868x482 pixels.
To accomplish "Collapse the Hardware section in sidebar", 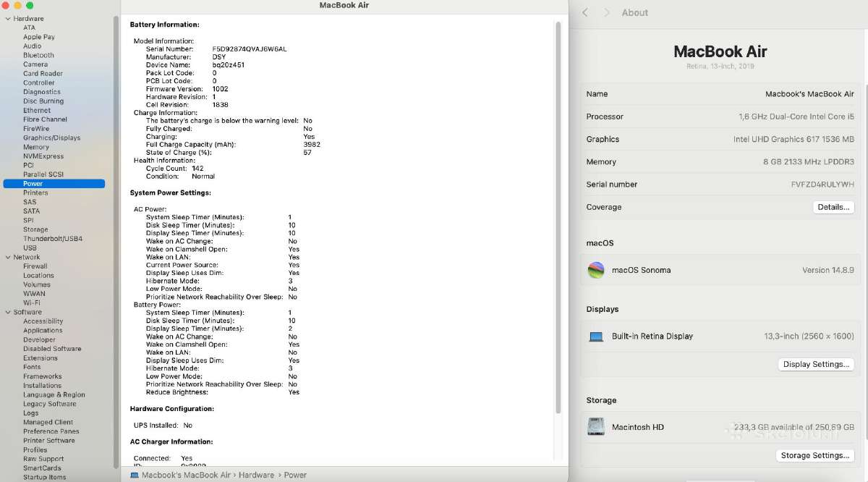I will (7, 19).
